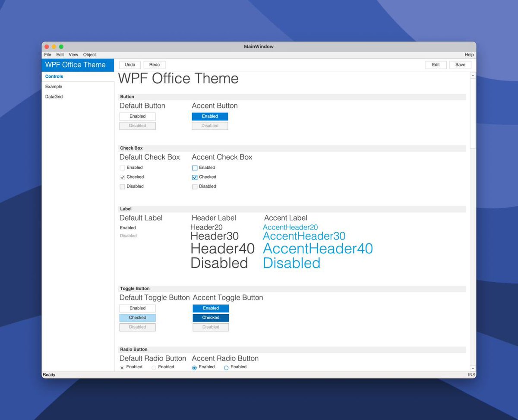
Task: Open the Help menu
Action: pyautogui.click(x=469, y=55)
